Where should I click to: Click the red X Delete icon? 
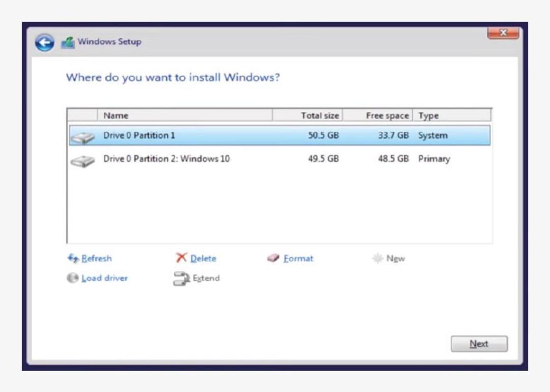[x=181, y=258]
